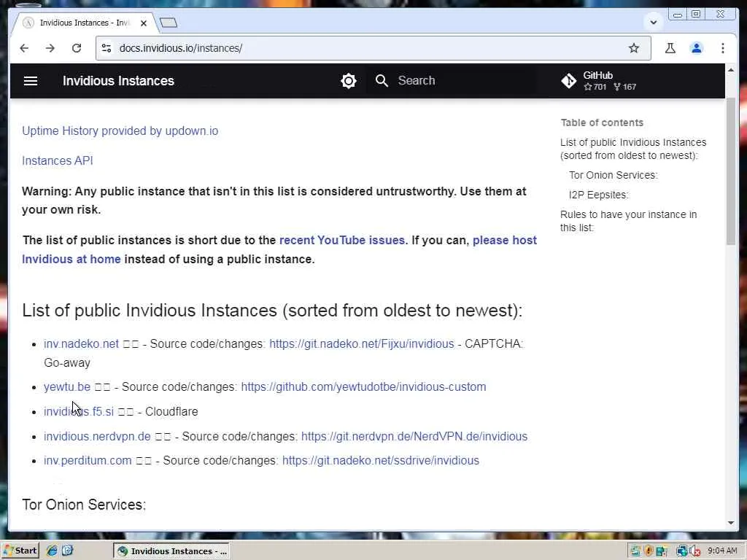Screen dimensions: 747x560
Task: Visit invidious.nerdvpn.de instance
Action: coord(97,436)
